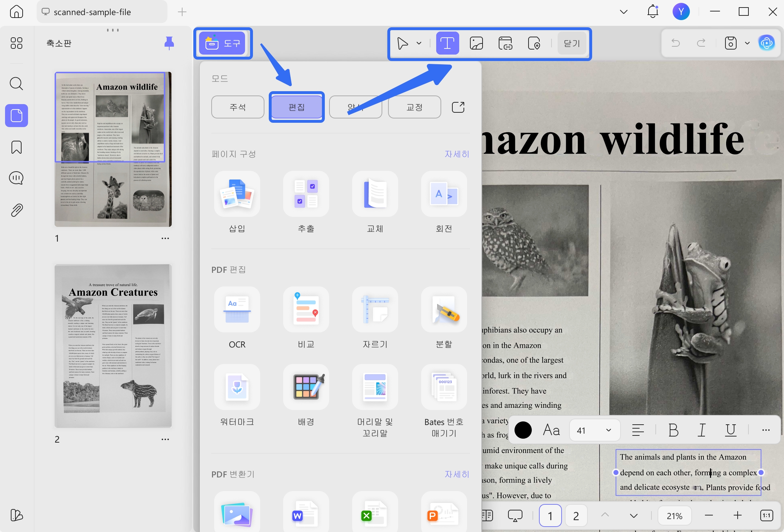The image size is (784, 532).
Task: Toggle bold formatting
Action: tap(673, 430)
